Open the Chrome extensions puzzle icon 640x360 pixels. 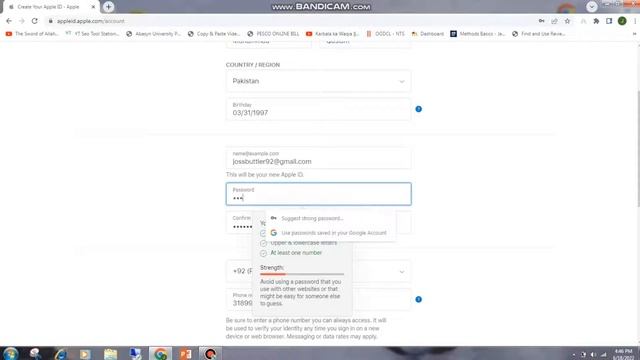pos(596,21)
